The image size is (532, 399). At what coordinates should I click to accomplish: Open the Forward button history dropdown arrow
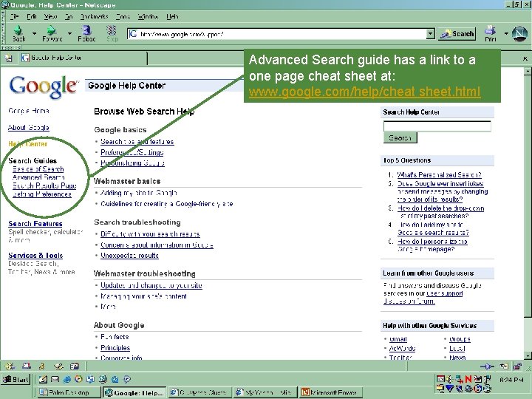click(69, 33)
